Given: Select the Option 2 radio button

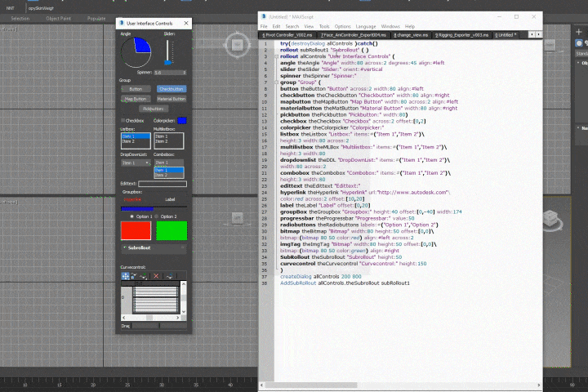Looking at the screenshot, I should [x=157, y=216].
